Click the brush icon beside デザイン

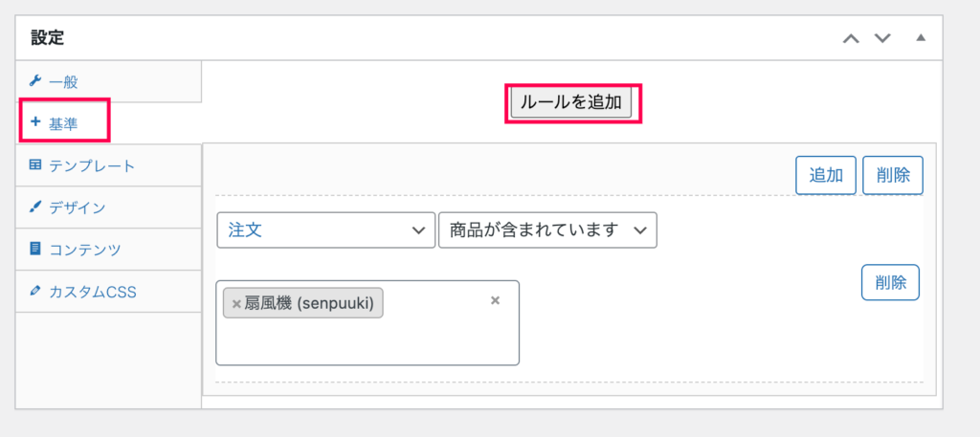(35, 208)
